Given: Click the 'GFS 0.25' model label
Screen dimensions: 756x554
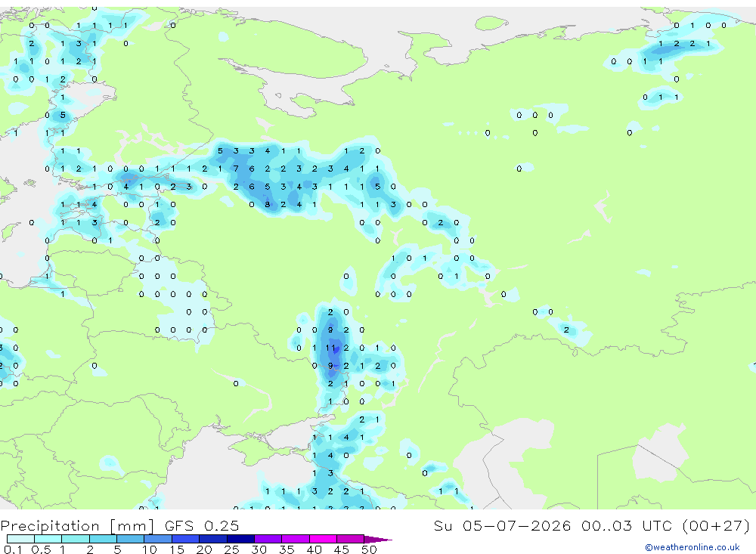Looking at the screenshot, I should (202, 525).
